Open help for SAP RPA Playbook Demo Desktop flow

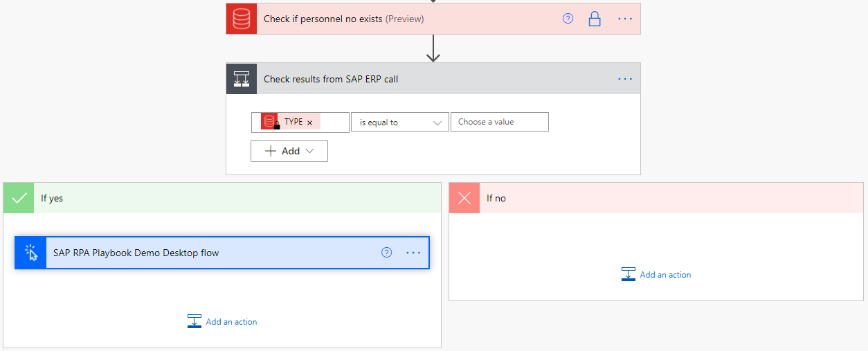point(387,253)
